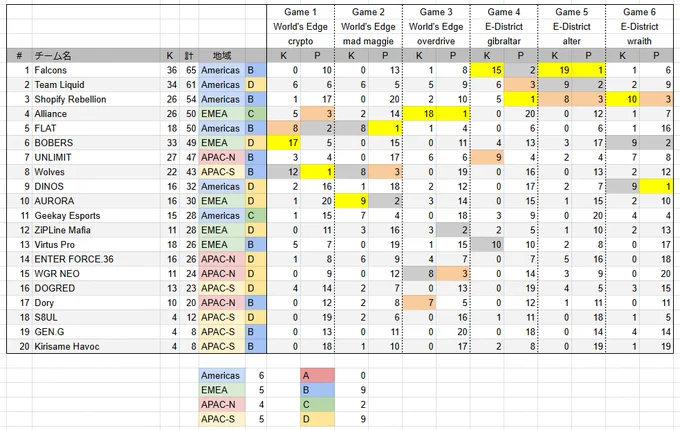Click S8UL group D cell
The image size is (680, 430).
point(256,317)
